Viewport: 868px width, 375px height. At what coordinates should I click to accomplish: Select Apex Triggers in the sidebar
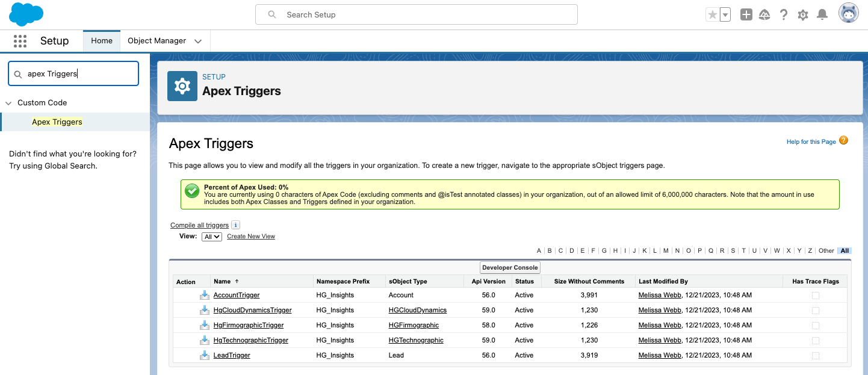pyautogui.click(x=57, y=122)
